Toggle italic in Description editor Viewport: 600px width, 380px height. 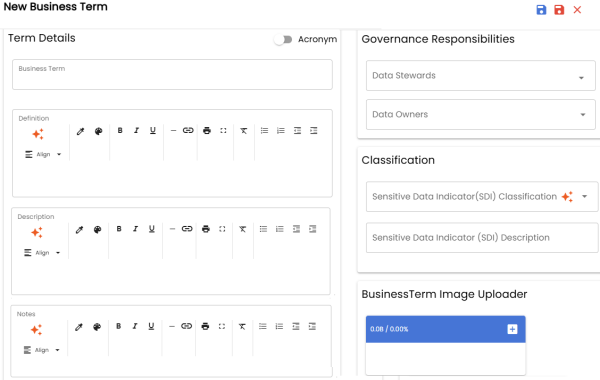(135, 229)
